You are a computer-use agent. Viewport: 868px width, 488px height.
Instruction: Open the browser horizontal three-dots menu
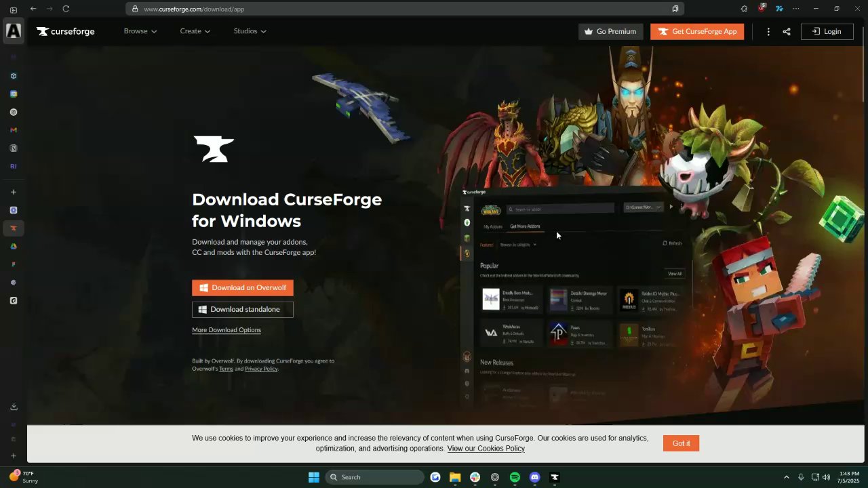(796, 9)
